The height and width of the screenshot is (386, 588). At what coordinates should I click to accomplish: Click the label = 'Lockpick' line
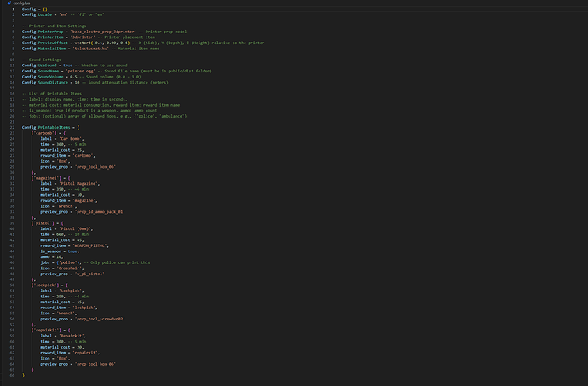tap(62, 291)
